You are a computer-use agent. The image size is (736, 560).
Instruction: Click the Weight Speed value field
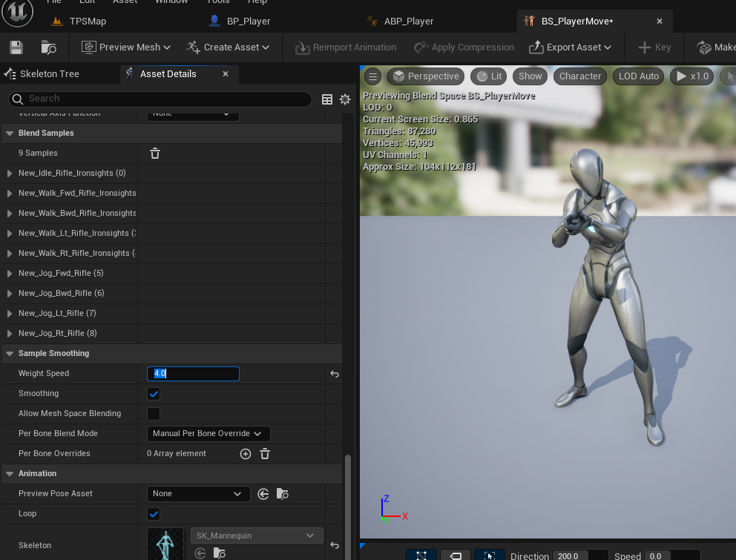(x=193, y=374)
